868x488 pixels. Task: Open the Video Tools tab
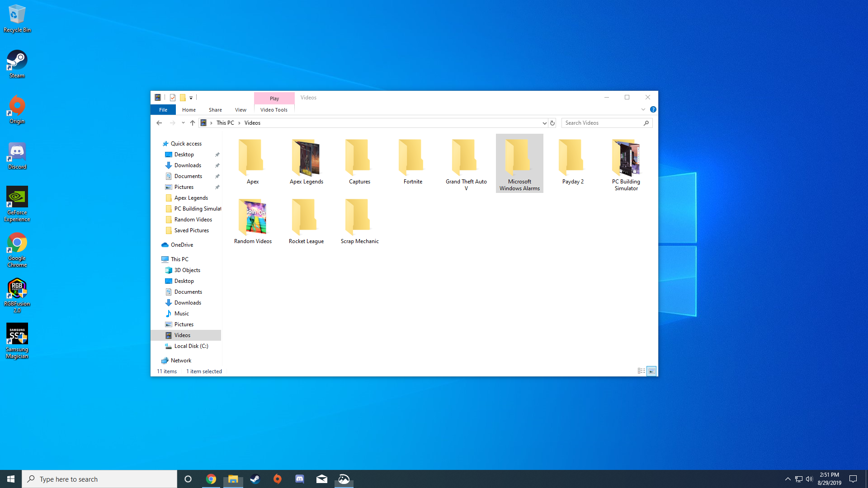click(274, 110)
